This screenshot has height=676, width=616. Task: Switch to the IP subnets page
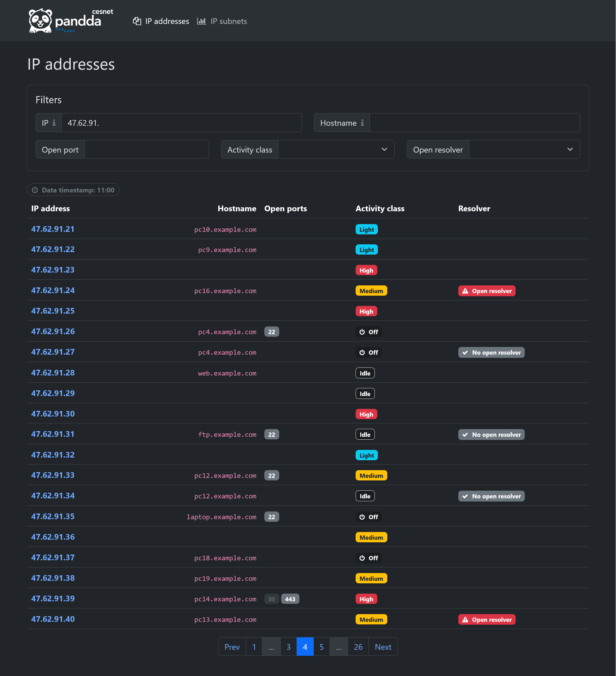point(228,21)
